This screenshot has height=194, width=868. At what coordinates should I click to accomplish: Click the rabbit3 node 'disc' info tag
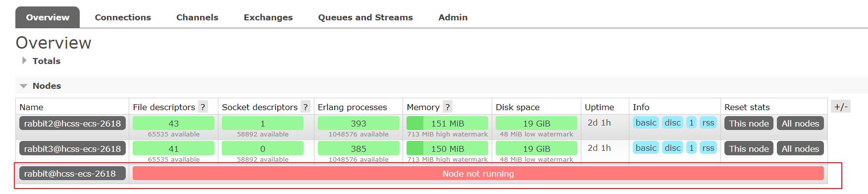(672, 148)
